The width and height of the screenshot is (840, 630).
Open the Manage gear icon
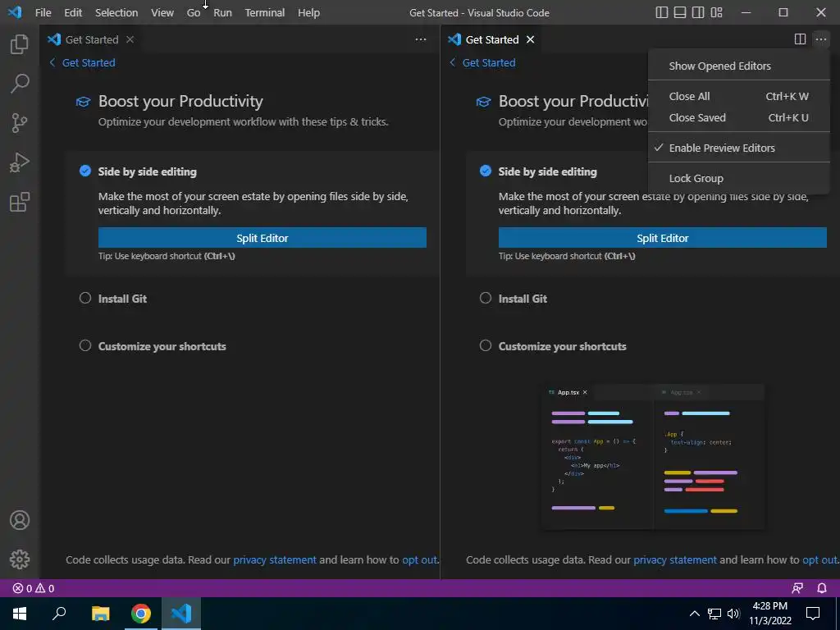[20, 559]
